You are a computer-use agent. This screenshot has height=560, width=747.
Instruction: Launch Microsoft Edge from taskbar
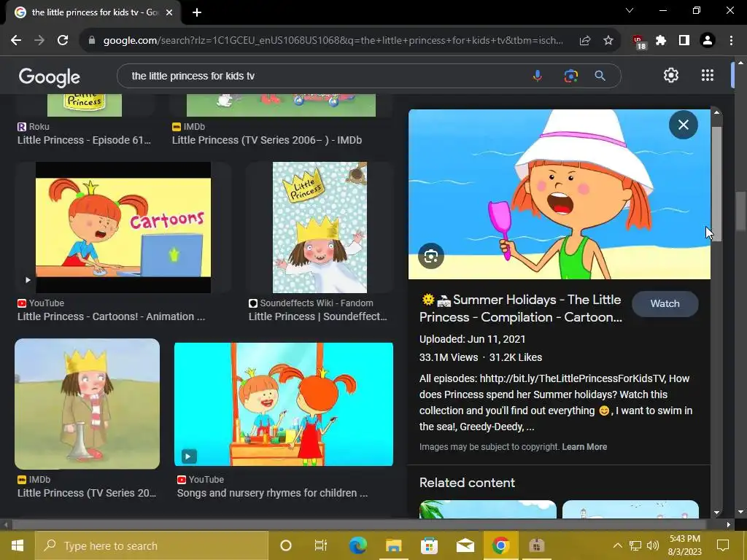point(357,545)
